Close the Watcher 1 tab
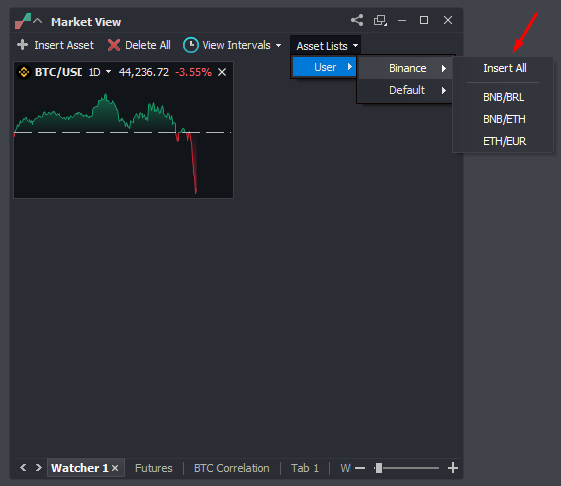This screenshot has width=561, height=486. 115,468
